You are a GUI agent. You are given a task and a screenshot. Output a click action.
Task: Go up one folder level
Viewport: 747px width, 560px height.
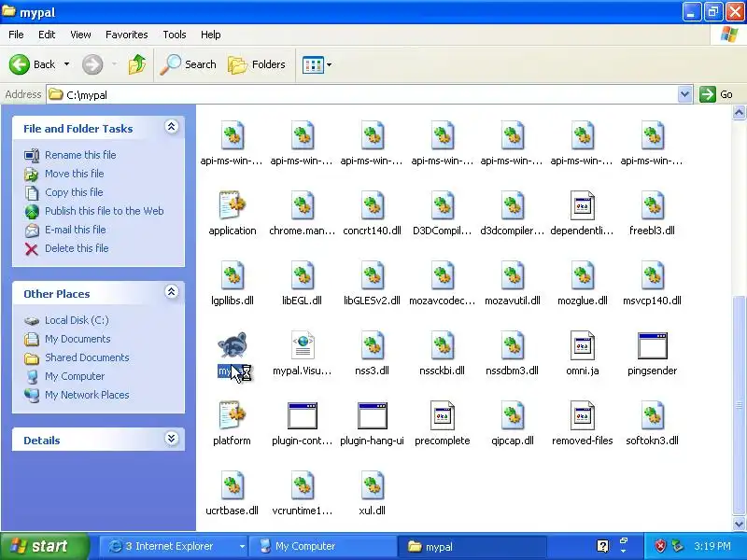[x=137, y=64]
